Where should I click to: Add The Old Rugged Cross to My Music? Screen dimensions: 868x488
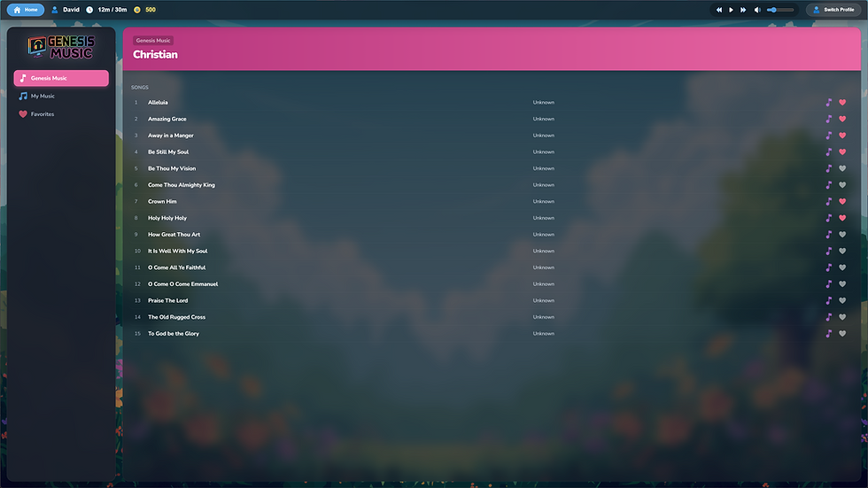[x=829, y=317]
